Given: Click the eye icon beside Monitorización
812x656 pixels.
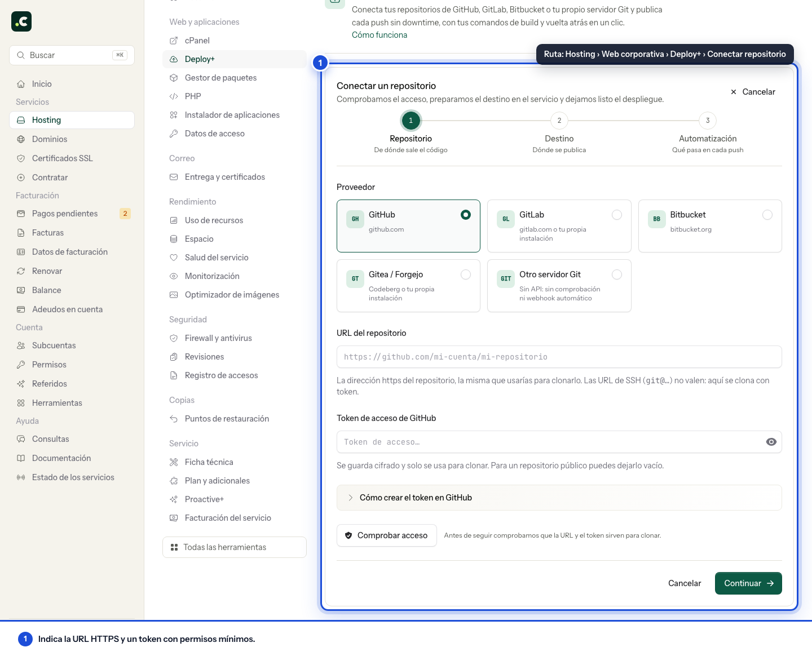Looking at the screenshot, I should click(174, 276).
